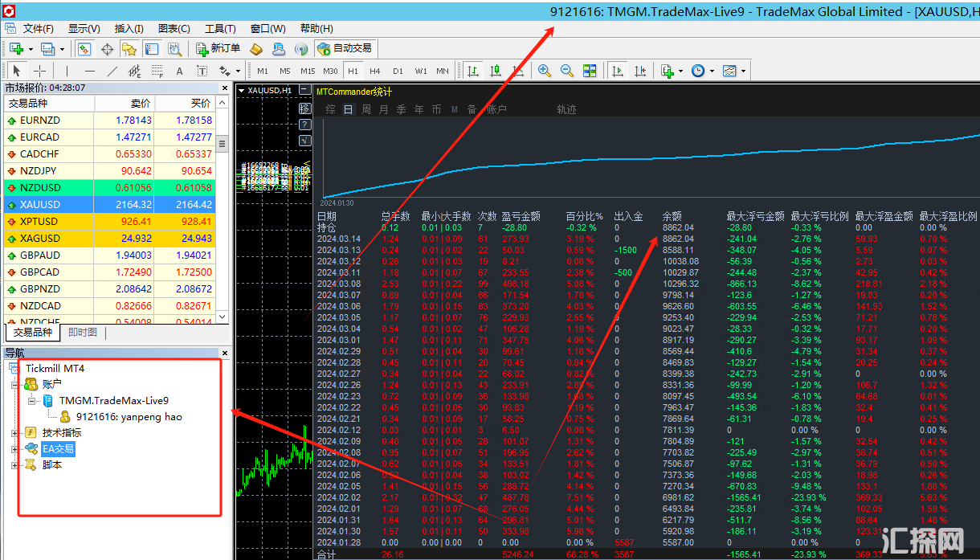Collapse the 账户 tree node
Image resolution: width=980 pixels, height=560 pixels.
tap(14, 385)
